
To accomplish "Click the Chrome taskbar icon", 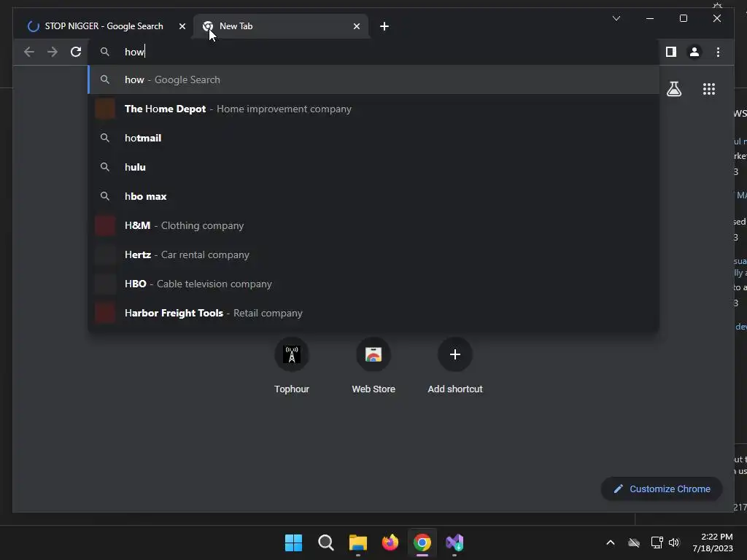I will 422,542.
